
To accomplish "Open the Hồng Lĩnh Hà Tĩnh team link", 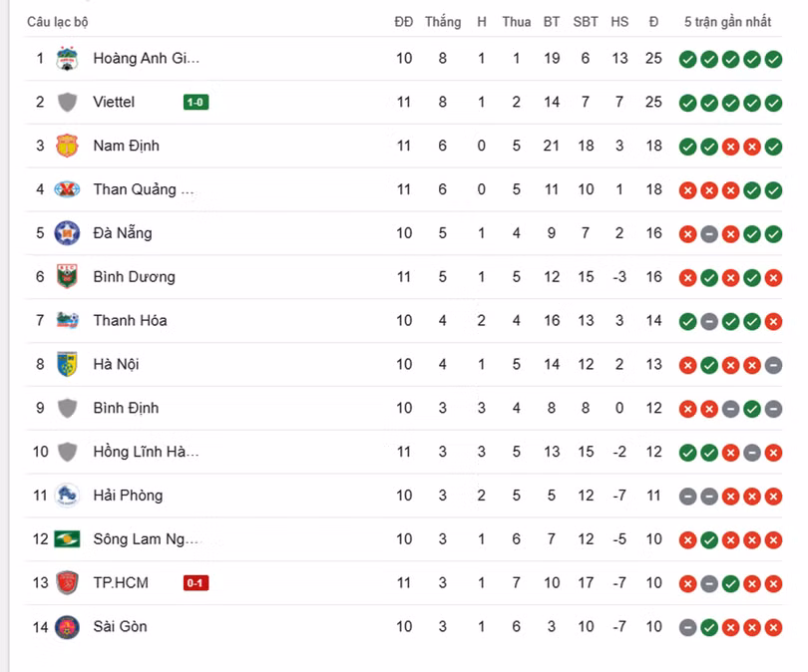I will [x=146, y=452].
